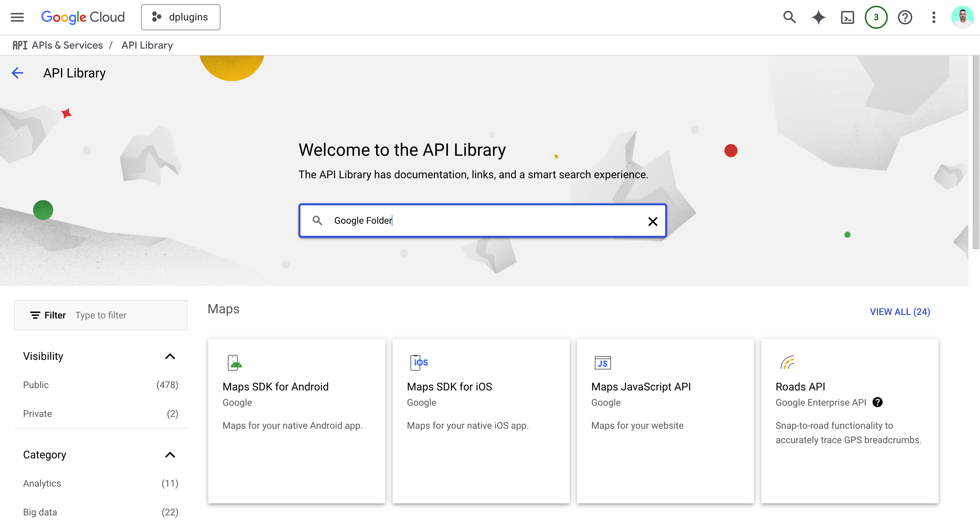Screen dimensions: 980x520
Task: Click the API breadcrumb icon
Action: coord(20,45)
